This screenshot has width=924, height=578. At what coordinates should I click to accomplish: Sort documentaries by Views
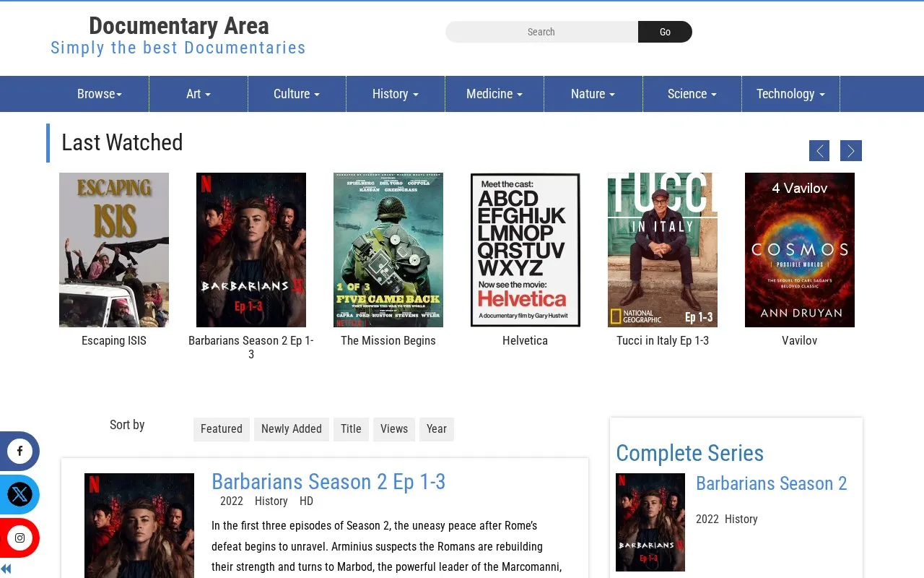coord(394,429)
